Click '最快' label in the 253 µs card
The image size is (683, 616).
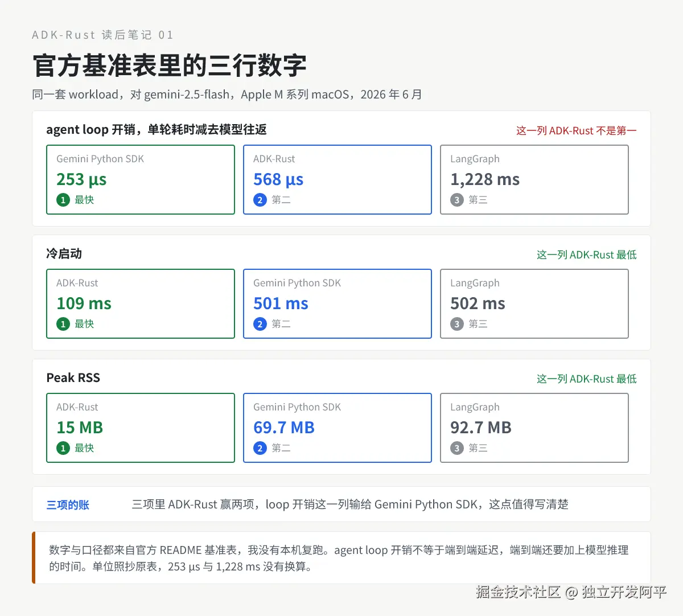84,200
